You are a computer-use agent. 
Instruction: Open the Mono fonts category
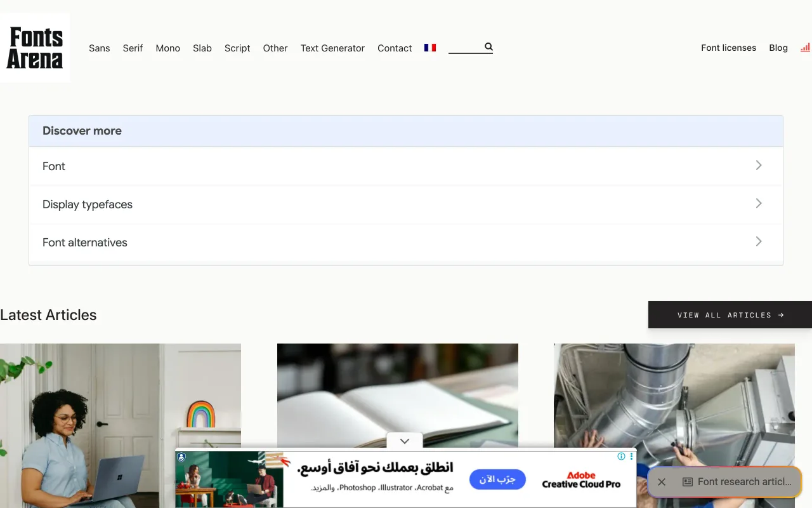tap(168, 48)
